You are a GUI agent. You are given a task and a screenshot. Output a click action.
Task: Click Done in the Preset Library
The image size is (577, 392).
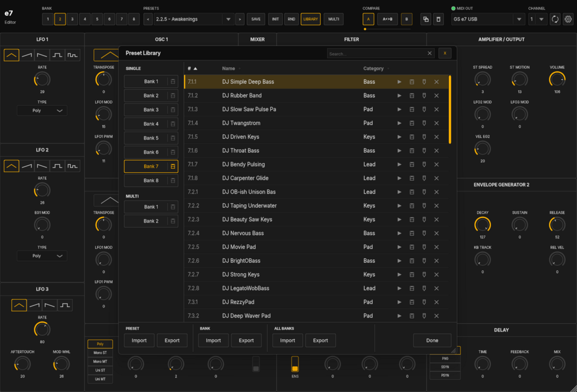tap(432, 340)
